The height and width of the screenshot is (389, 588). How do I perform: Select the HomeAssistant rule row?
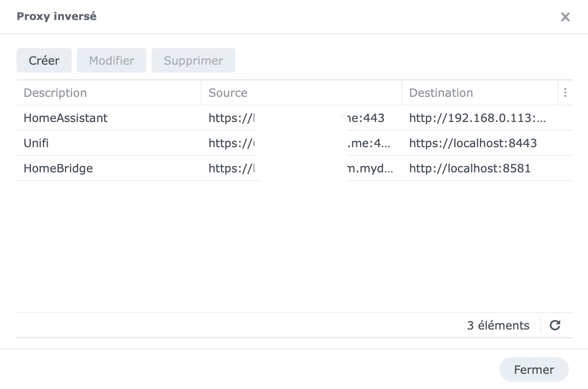point(66,118)
